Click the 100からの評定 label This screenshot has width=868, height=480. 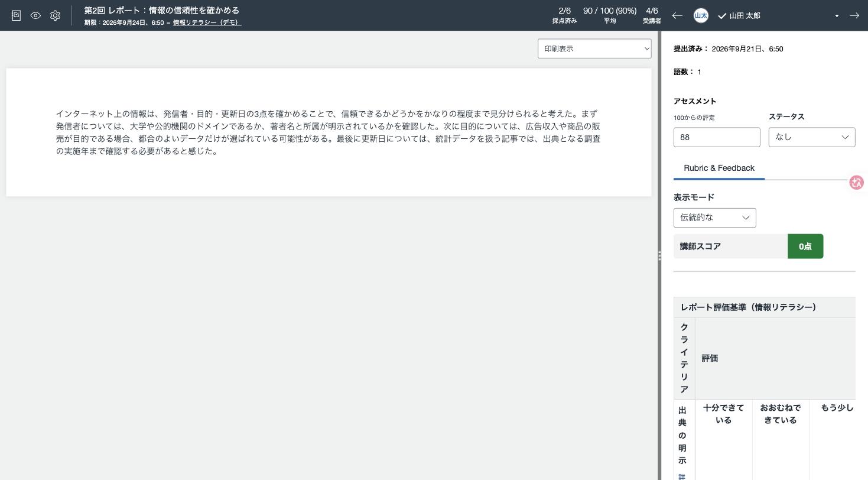pyautogui.click(x=694, y=118)
